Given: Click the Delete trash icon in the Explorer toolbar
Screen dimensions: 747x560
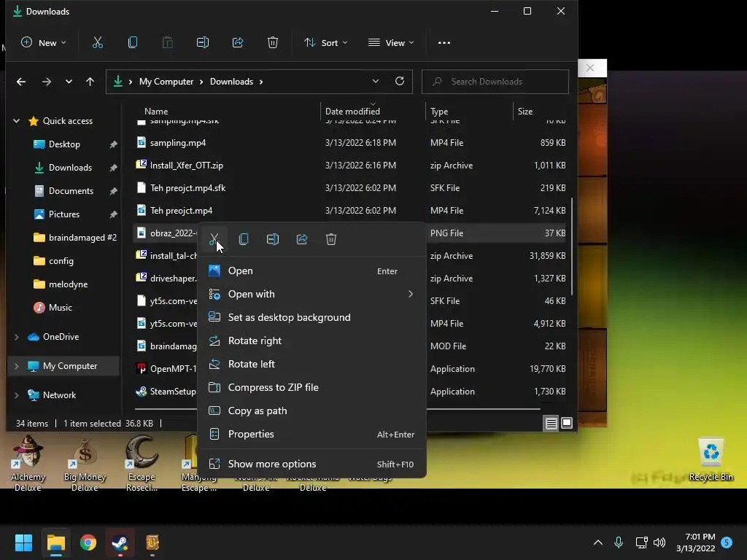Looking at the screenshot, I should [x=273, y=43].
